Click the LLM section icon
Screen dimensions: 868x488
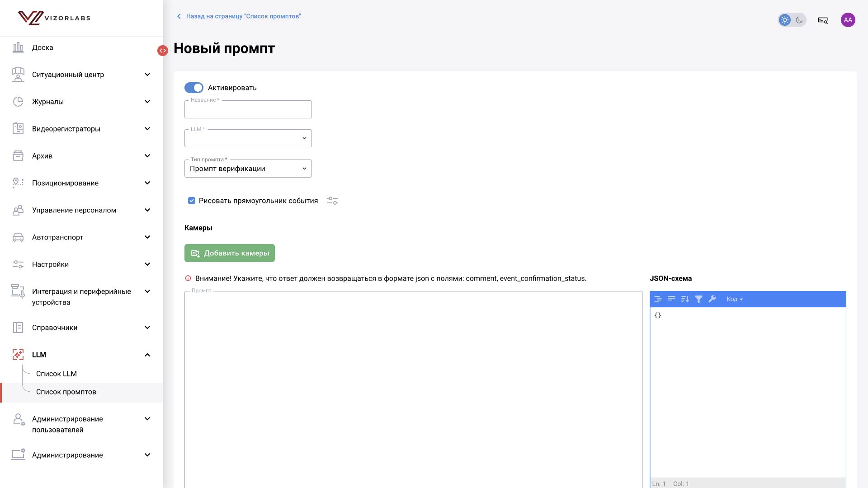pos(18,355)
